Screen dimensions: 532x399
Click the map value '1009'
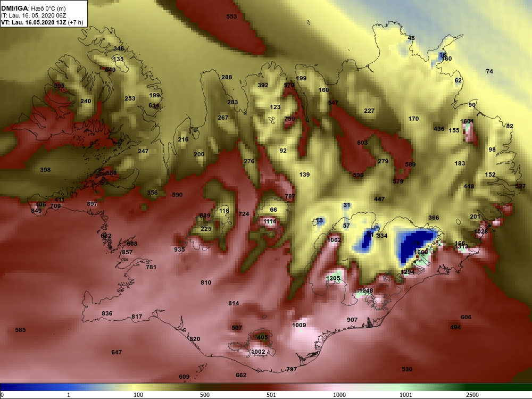point(299,325)
